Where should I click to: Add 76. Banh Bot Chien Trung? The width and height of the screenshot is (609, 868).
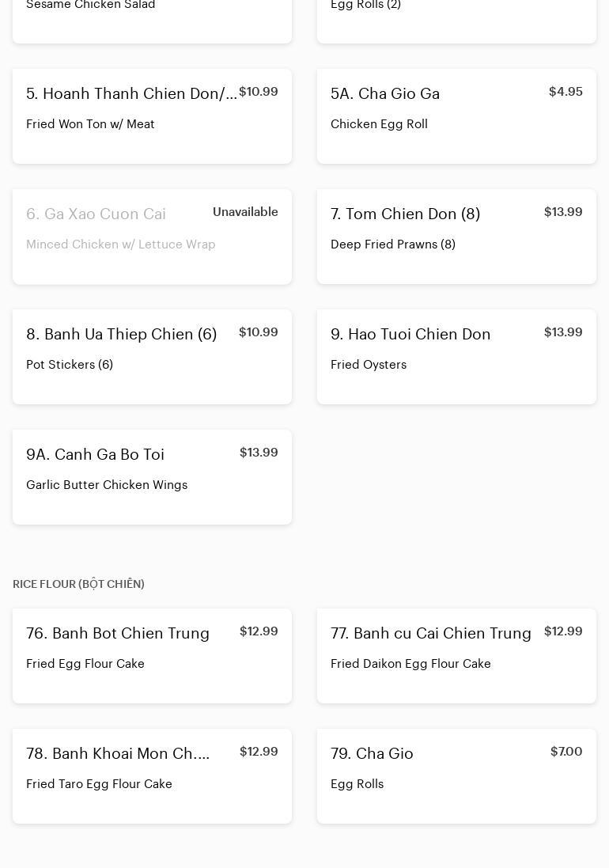pos(152,656)
